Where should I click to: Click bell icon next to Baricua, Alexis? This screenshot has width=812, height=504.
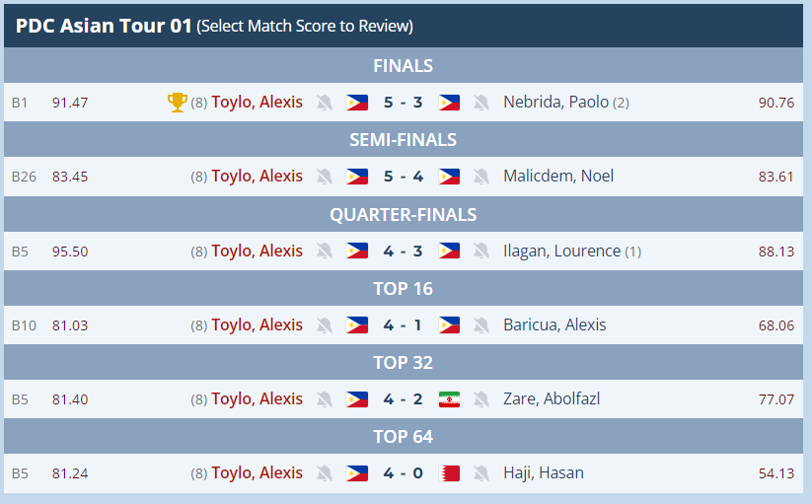coord(481,325)
